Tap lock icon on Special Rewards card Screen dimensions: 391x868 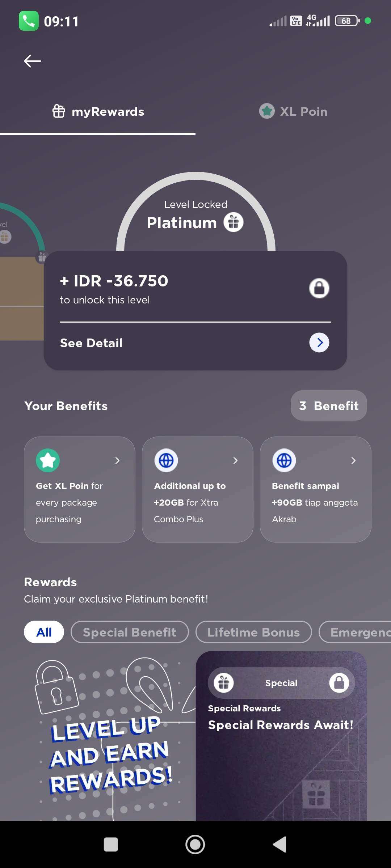pyautogui.click(x=339, y=683)
